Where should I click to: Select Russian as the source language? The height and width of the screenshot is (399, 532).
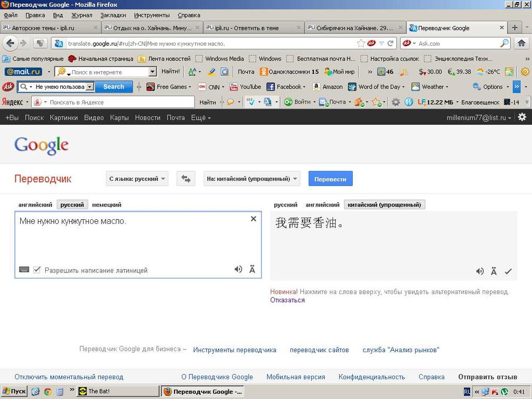pos(72,205)
